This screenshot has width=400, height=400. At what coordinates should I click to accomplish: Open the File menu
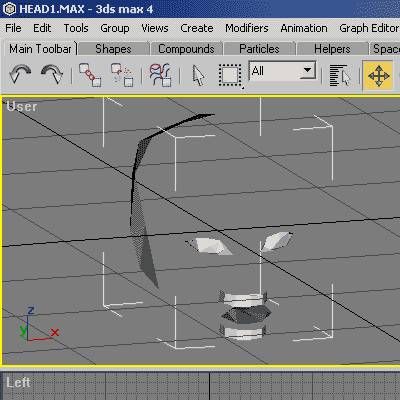pyautogui.click(x=13, y=28)
